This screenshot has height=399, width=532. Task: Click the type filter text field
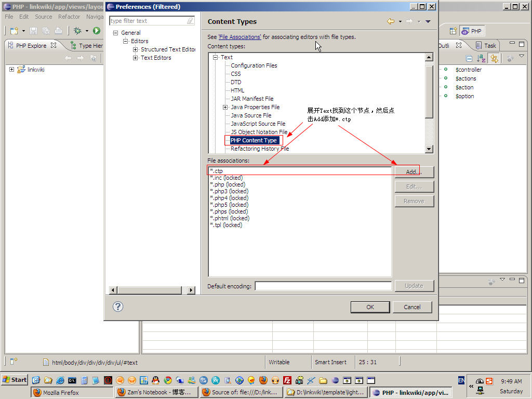[148, 21]
